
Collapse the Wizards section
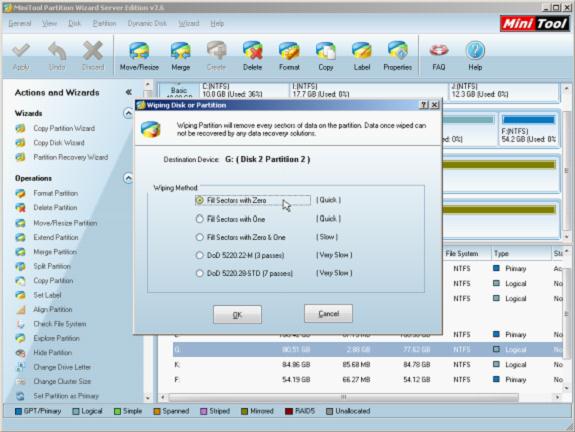coord(128,113)
